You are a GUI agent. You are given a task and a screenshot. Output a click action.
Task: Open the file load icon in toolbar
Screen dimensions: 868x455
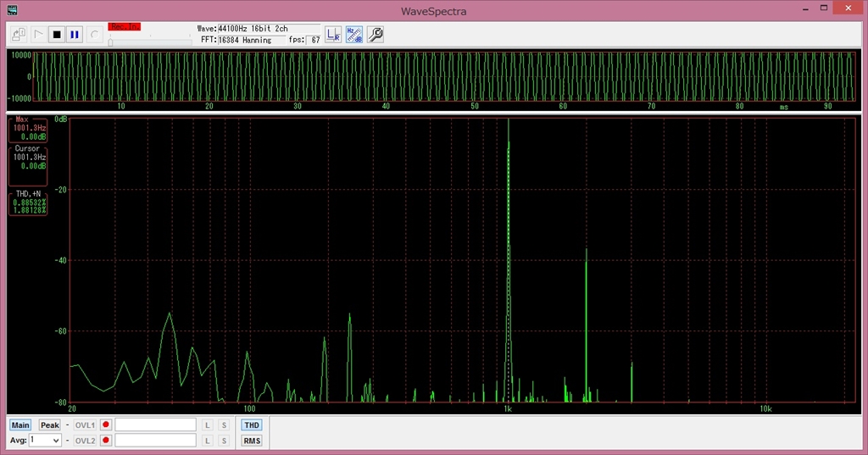pyautogui.click(x=19, y=35)
